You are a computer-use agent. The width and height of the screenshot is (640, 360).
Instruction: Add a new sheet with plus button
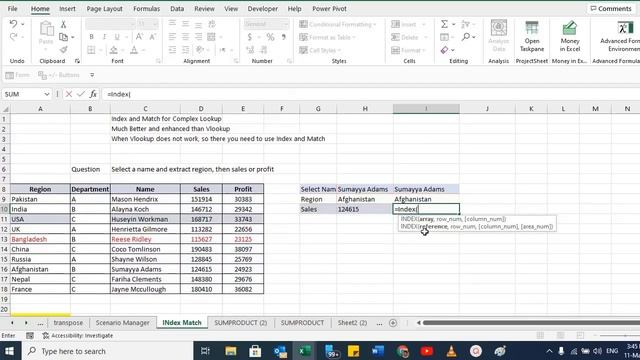(393, 323)
